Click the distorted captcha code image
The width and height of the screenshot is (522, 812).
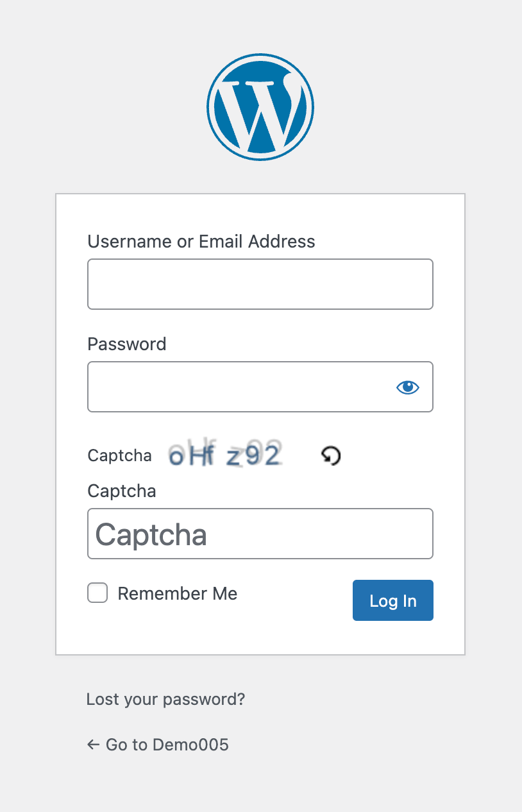(224, 455)
